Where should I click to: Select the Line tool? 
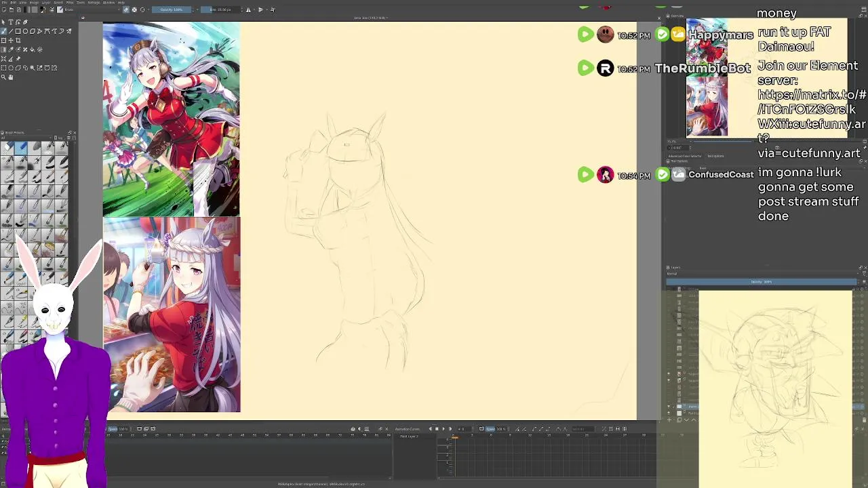[x=10, y=31]
